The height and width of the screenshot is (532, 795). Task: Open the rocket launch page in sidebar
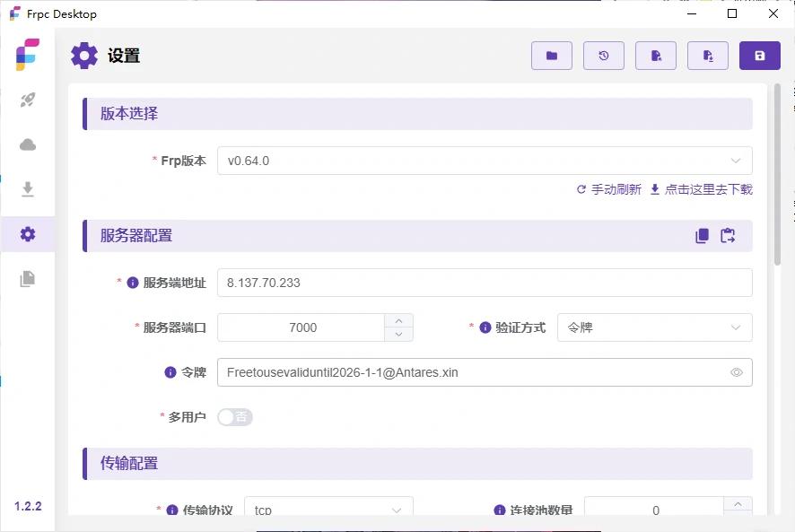click(28, 100)
